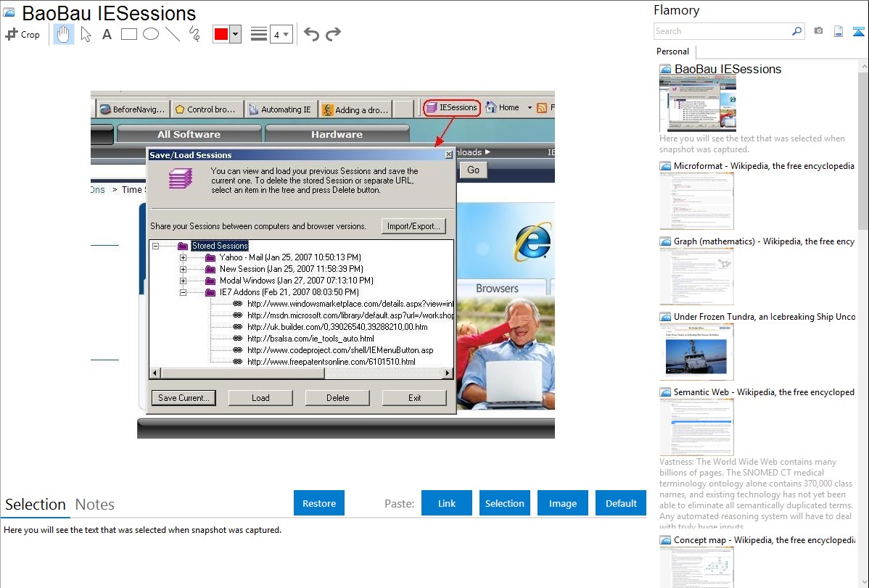Open the All Software tab
Screen dimensions: 869x588
point(189,134)
